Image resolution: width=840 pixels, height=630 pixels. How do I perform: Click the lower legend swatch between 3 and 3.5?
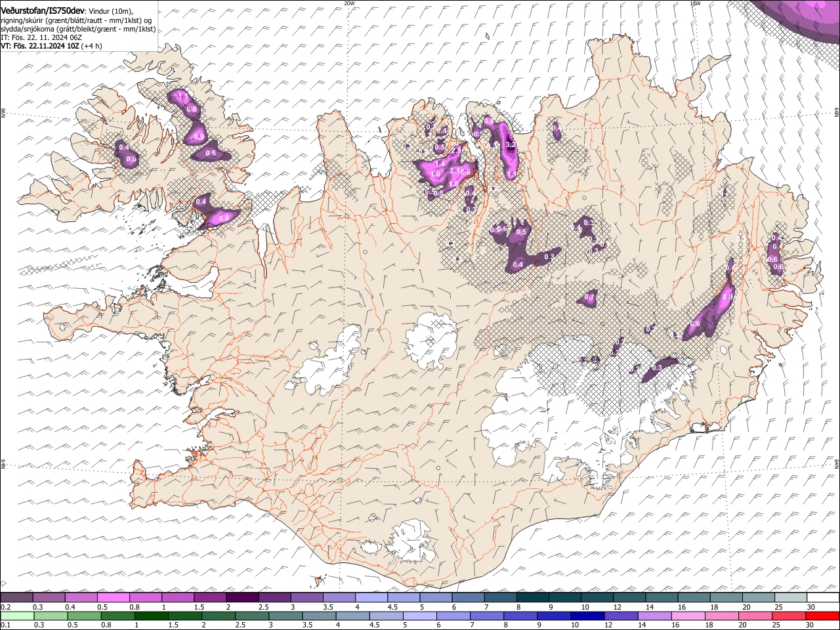(x=285, y=616)
